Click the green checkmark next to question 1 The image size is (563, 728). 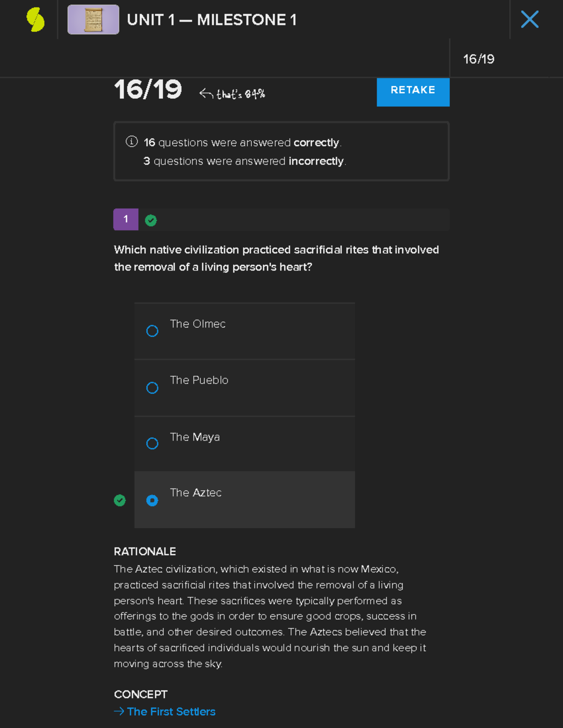[x=151, y=220]
